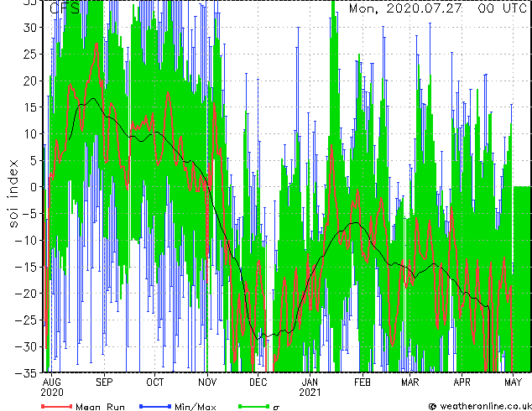This screenshot has height=411, width=532.
Task: Click the weatheronline.co.uk credit text
Action: pos(485,406)
